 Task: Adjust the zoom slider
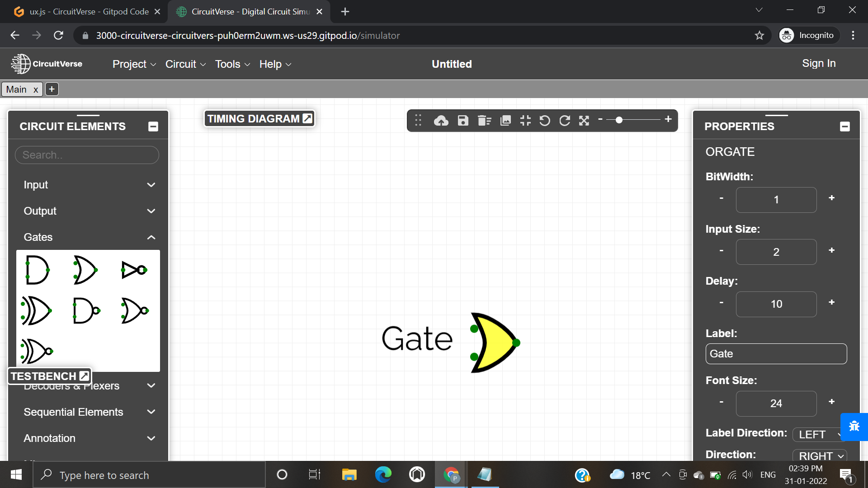point(619,121)
